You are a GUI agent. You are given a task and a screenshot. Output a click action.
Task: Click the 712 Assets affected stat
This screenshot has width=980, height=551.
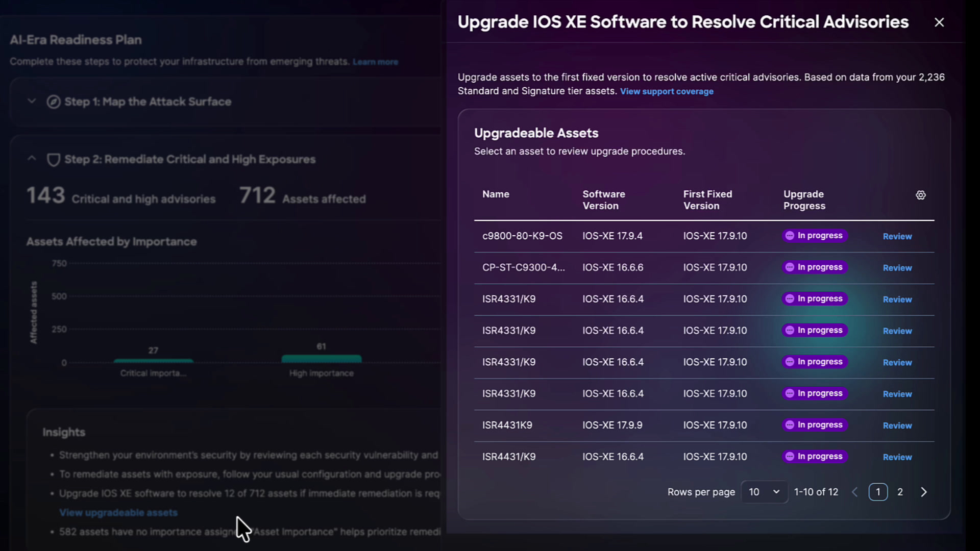tap(303, 196)
